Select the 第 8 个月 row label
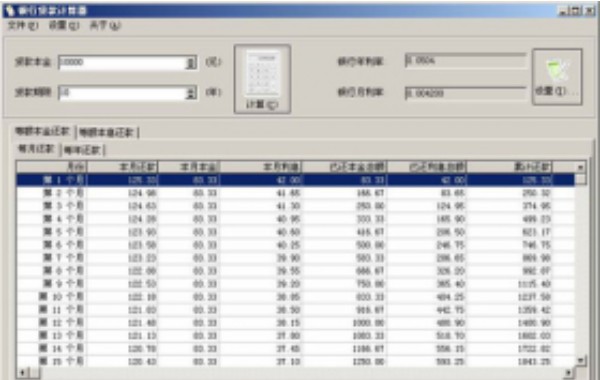Viewport: 600px width, 380px height. [64, 271]
